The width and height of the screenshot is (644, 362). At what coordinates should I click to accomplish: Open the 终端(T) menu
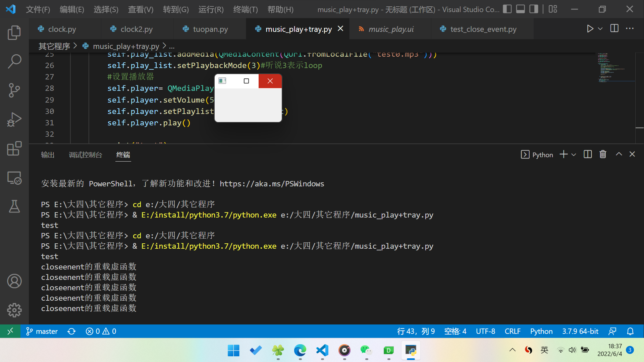(x=246, y=9)
